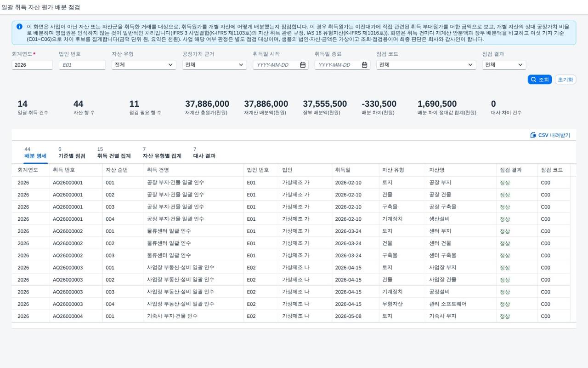Click the CSV download icon
The image size is (588, 368).
533,135
